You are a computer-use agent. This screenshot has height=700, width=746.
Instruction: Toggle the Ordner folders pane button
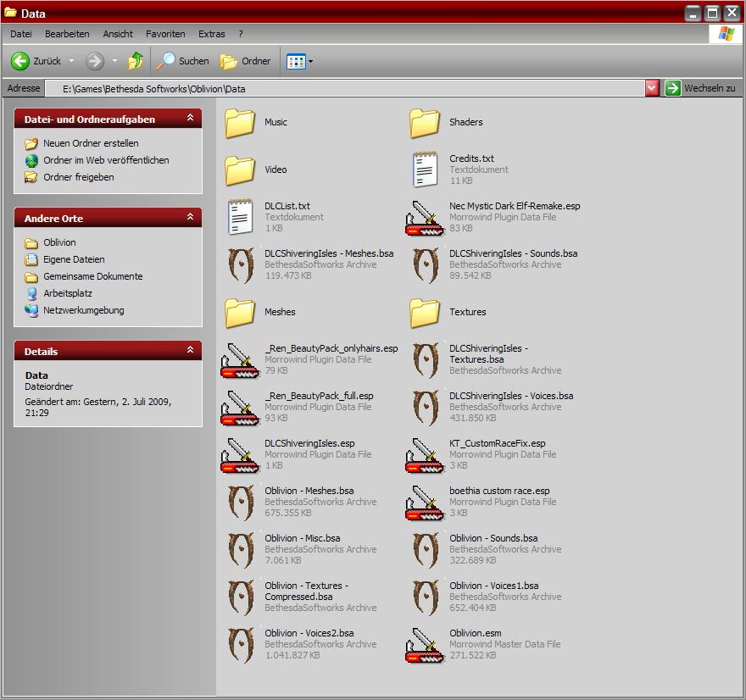click(x=246, y=61)
